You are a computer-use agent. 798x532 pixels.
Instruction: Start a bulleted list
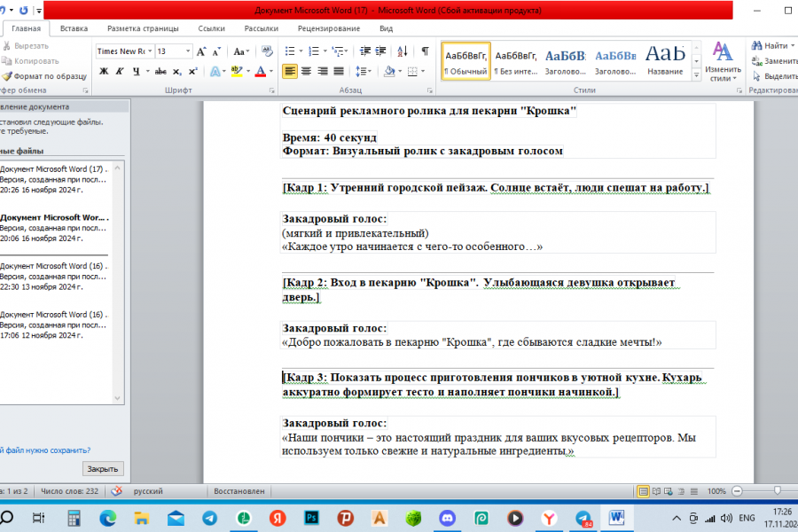(x=290, y=51)
